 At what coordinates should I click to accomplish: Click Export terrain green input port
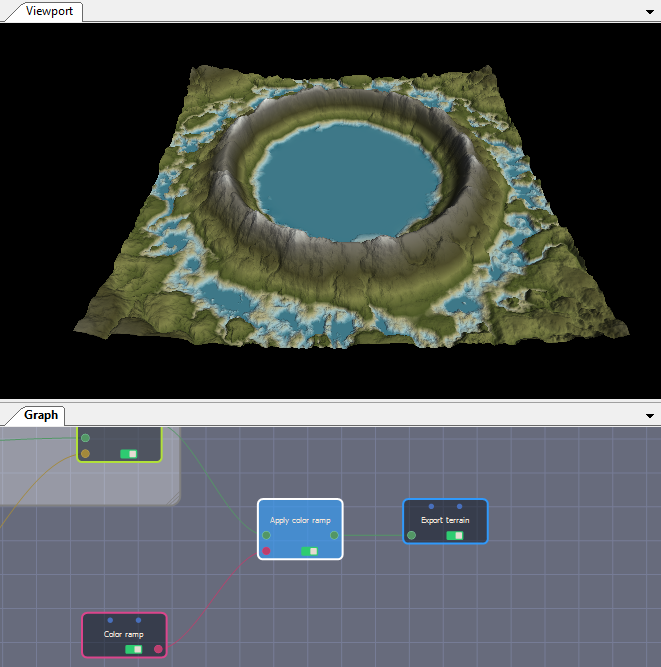pos(411,535)
